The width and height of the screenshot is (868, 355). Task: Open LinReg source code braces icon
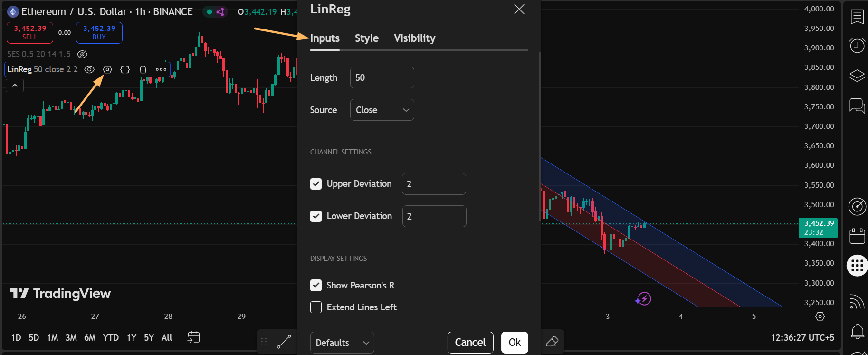[125, 69]
